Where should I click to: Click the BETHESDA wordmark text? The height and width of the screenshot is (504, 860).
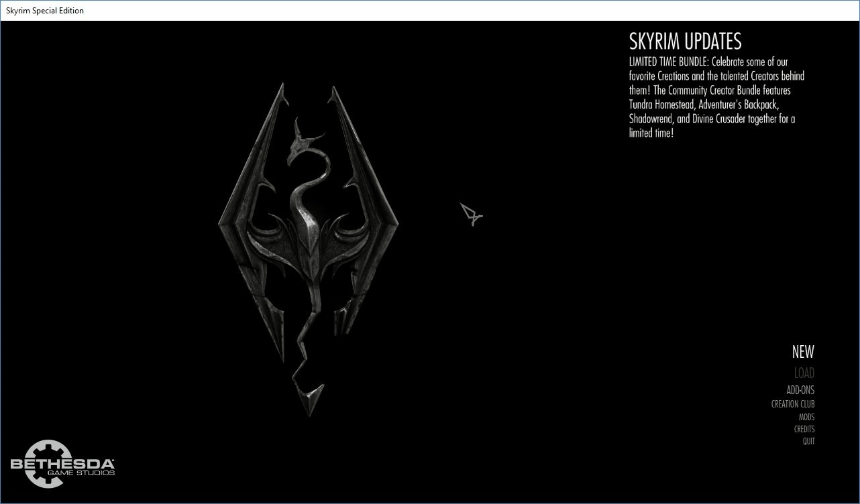[62, 464]
